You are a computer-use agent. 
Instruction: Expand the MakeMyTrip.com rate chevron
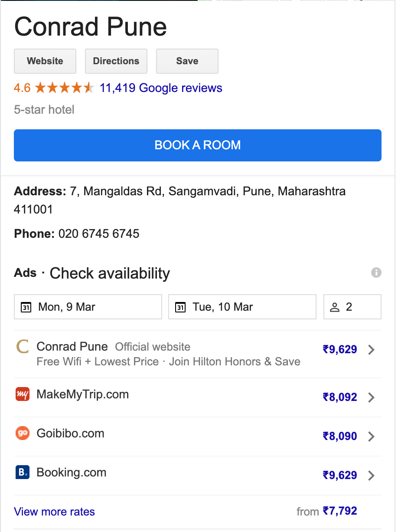tap(371, 397)
